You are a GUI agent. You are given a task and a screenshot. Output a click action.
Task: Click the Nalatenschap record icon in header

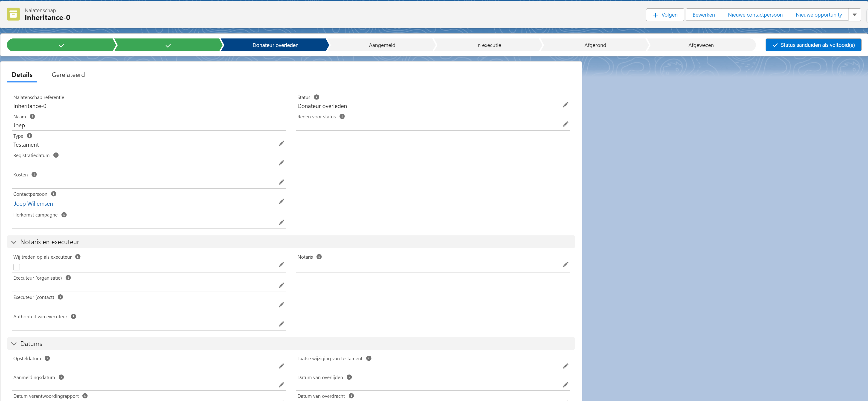pos(13,14)
